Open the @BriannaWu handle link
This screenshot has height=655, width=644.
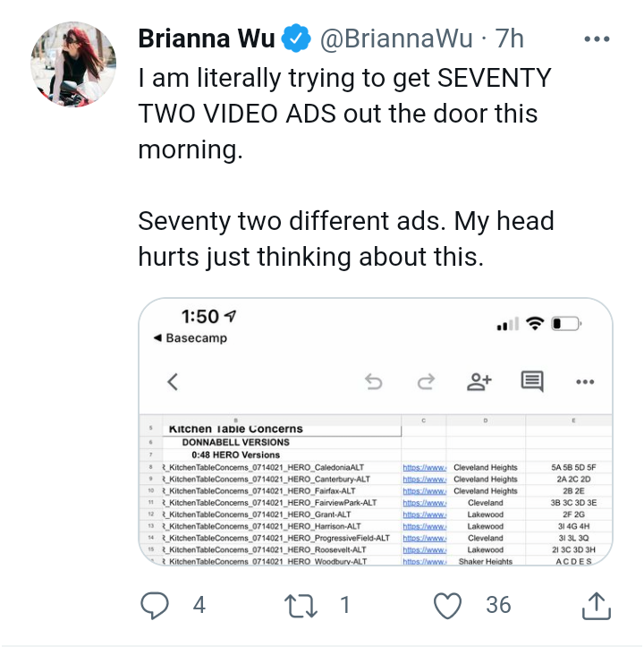click(x=396, y=38)
